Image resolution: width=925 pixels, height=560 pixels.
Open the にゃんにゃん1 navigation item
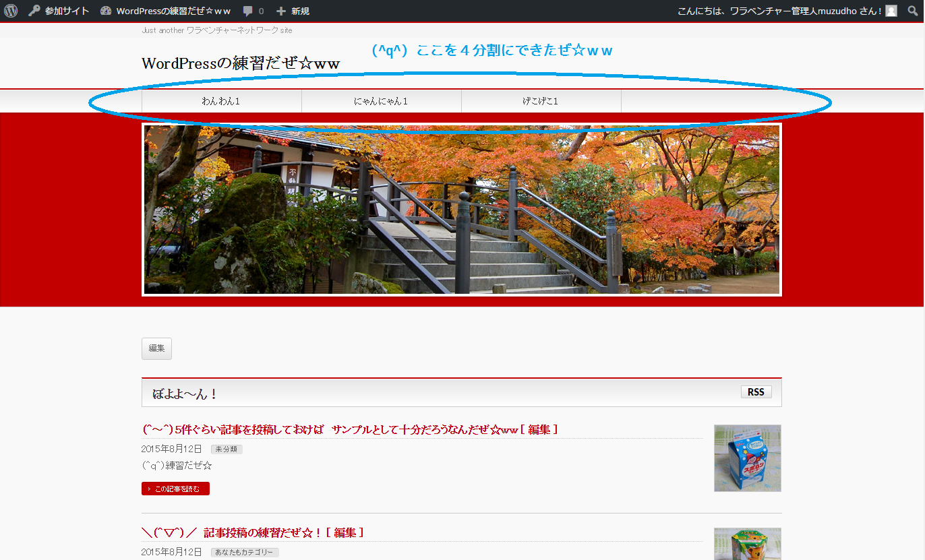(x=381, y=101)
